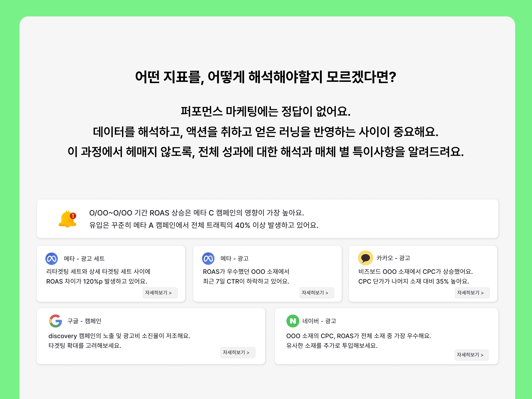Open 자세히보기 in 메타 - 광고 card
This screenshot has width=532, height=399.
pos(317,293)
